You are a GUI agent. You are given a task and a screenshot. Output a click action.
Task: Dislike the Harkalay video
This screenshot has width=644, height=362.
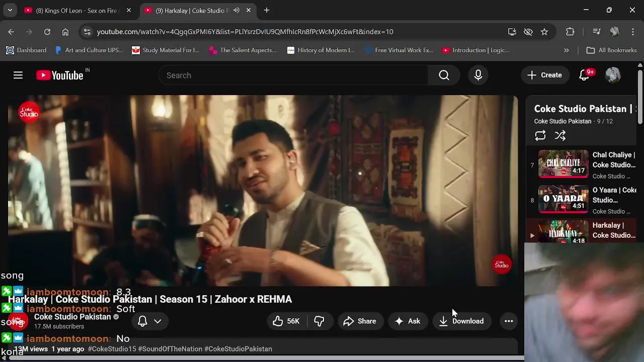[319, 321]
